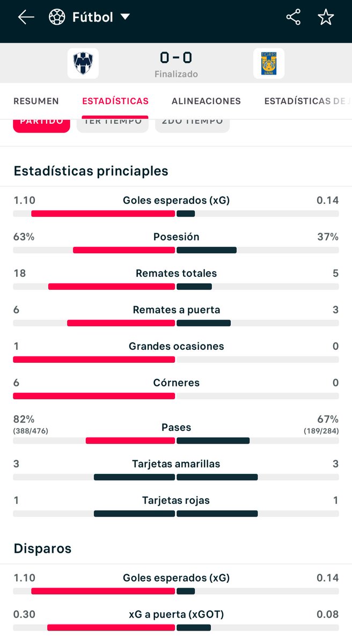Tap the share icon
The height and width of the screenshot is (644, 352).
pyautogui.click(x=294, y=17)
